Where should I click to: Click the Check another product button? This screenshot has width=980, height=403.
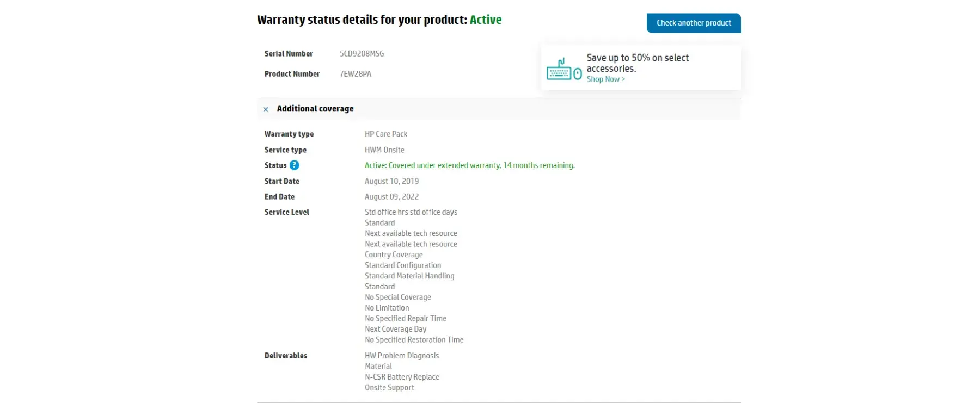tap(693, 23)
